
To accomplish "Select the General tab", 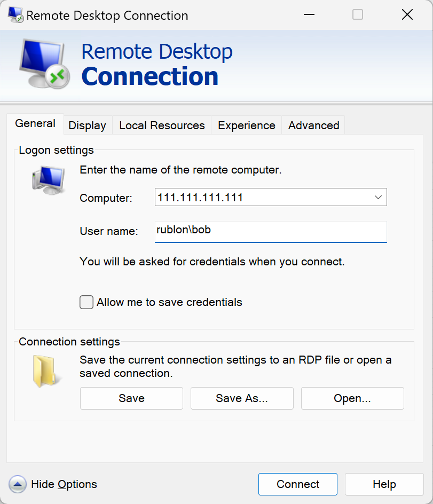I will point(35,123).
